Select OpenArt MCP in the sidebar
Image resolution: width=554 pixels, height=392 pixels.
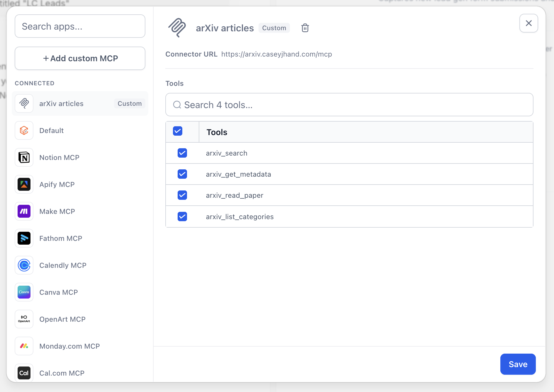(x=80, y=319)
